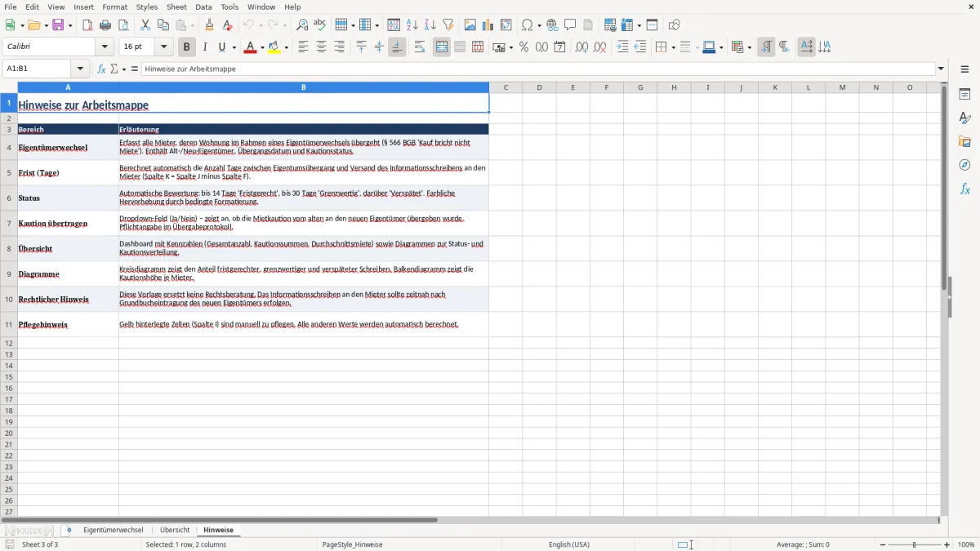Click the Export as PDF icon
Image resolution: width=980 pixels, height=551 pixels.
click(x=87, y=25)
